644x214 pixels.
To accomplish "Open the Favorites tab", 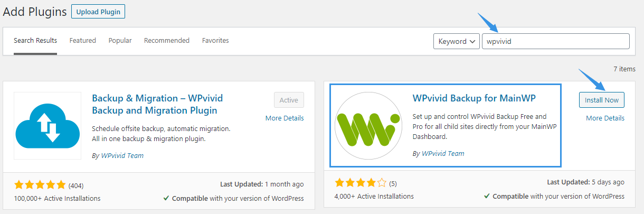I will pos(215,41).
